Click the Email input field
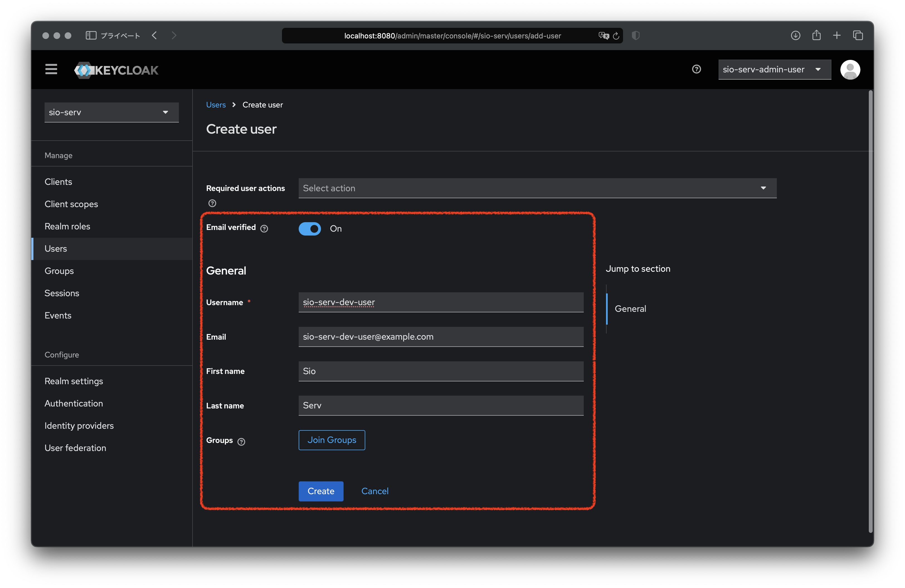Image resolution: width=905 pixels, height=588 pixels. (x=441, y=337)
